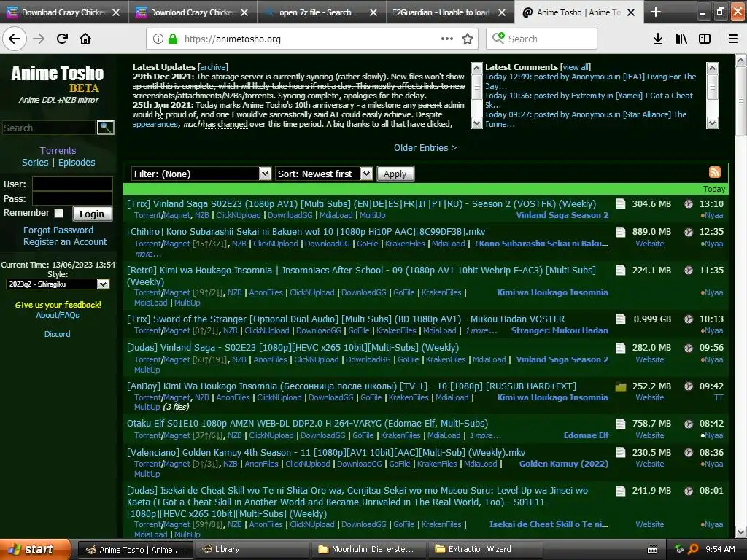This screenshot has width=747, height=560.
Task: Click page scrollbar down arrow
Action: [741, 532]
